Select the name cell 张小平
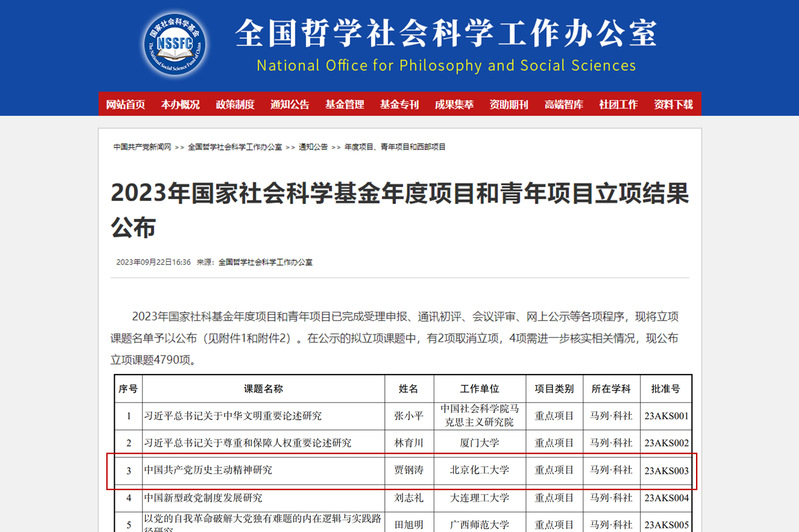799x532 pixels. [409, 416]
